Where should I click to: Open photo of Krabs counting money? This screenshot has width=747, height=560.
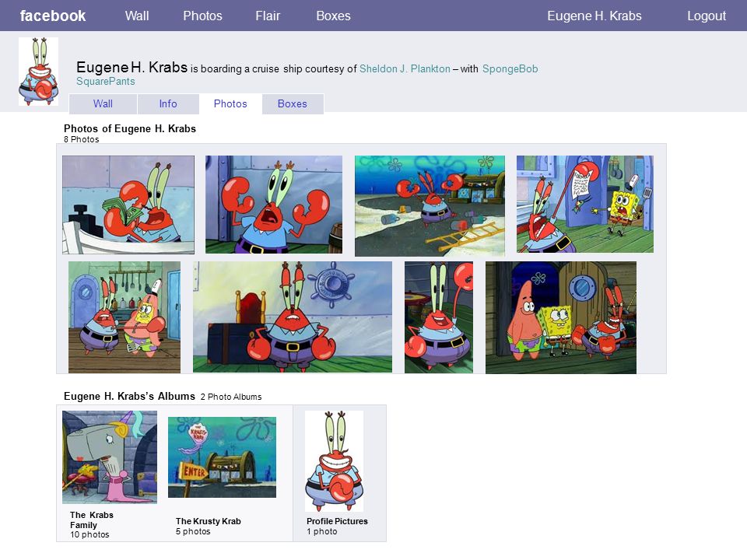(128, 205)
